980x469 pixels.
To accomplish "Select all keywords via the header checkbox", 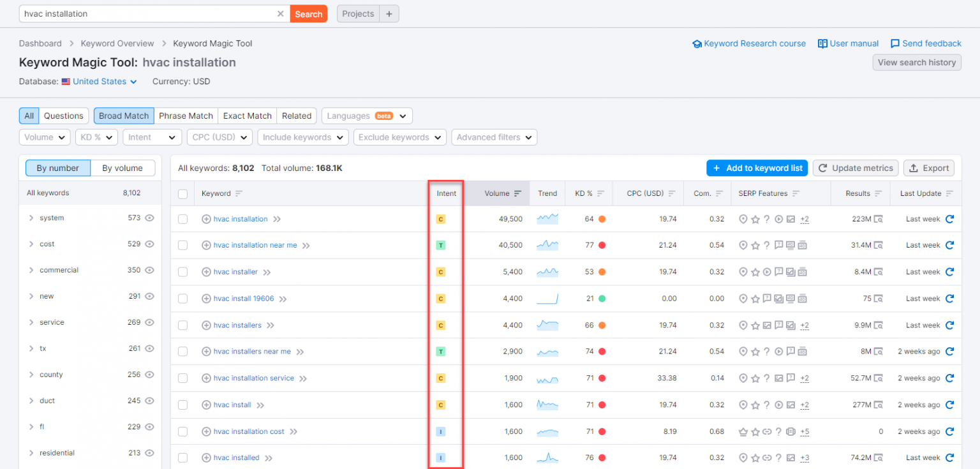I will coord(183,193).
